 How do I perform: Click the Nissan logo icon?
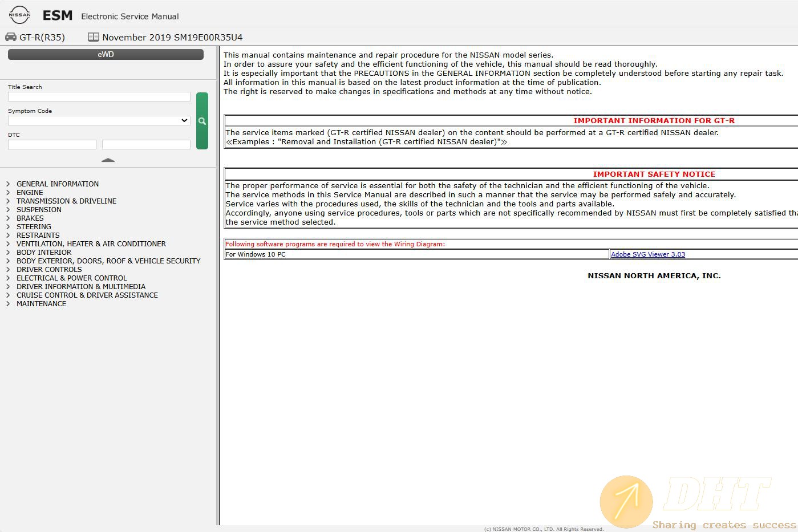pos(19,14)
